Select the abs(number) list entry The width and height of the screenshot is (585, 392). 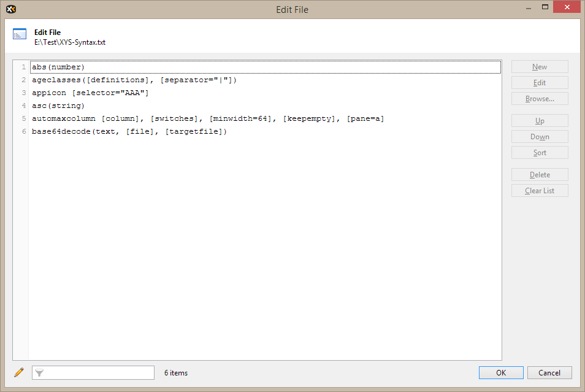coord(58,67)
